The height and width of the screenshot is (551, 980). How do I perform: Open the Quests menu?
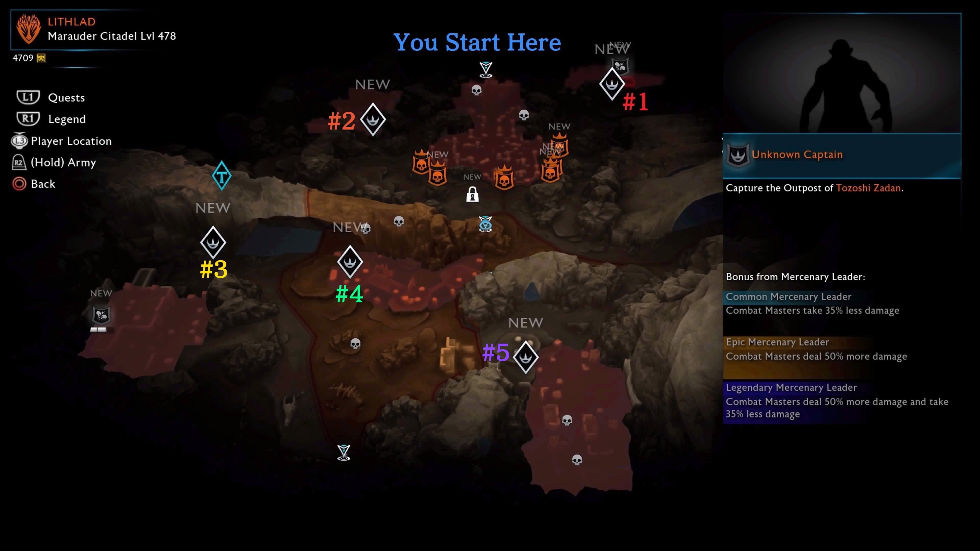point(65,97)
